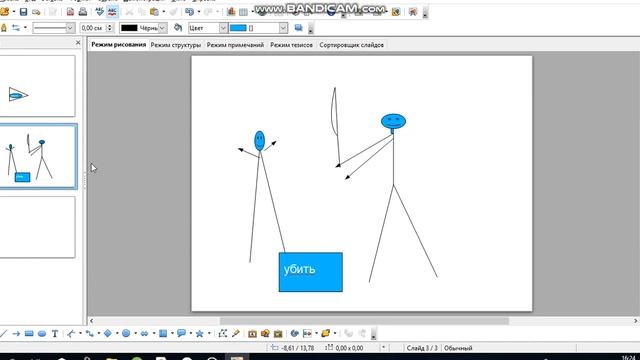This screenshot has width=640, height=360.
Task: Click the blue fill color swatch
Action: [x=238, y=28]
